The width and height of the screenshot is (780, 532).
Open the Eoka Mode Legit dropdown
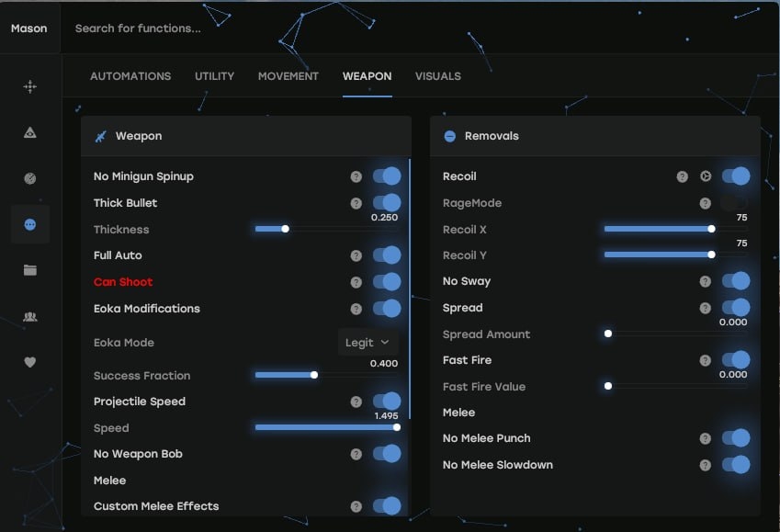pos(367,343)
